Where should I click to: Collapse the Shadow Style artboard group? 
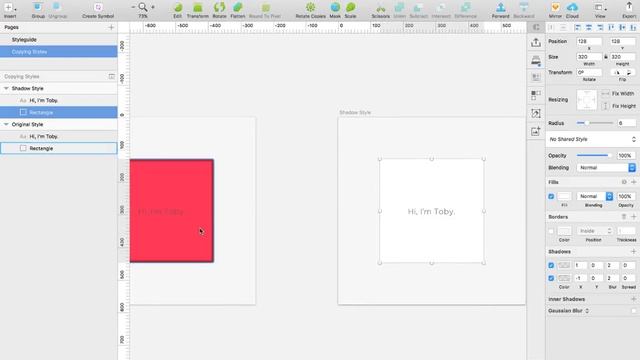tap(6, 88)
